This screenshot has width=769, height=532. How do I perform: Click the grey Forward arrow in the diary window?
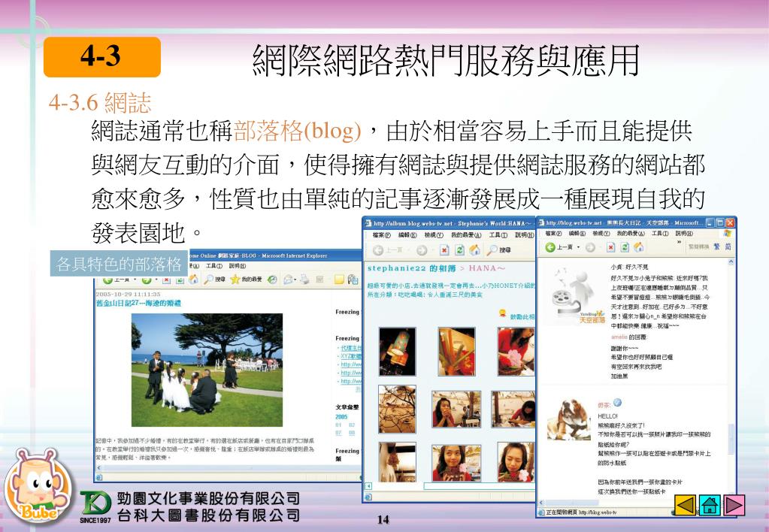(x=590, y=247)
